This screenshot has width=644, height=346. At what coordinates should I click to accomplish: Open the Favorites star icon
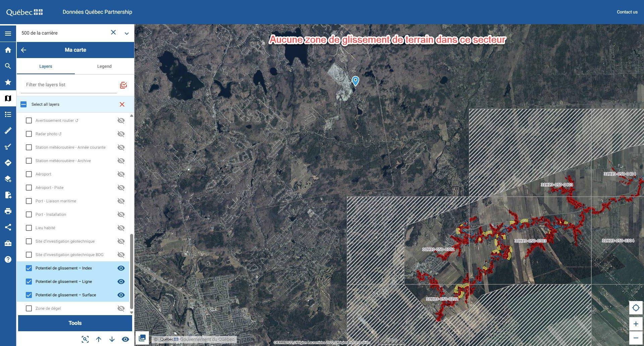(x=8, y=82)
